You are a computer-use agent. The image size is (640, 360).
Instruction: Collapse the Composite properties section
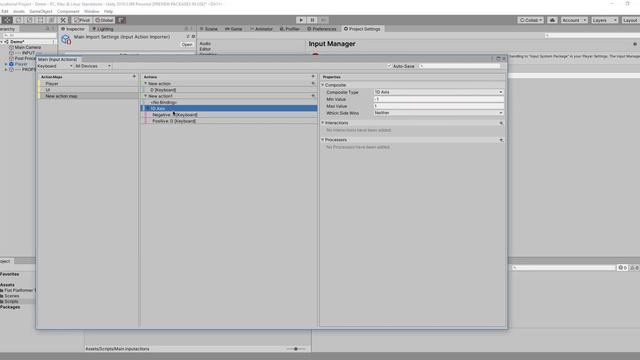(x=323, y=85)
